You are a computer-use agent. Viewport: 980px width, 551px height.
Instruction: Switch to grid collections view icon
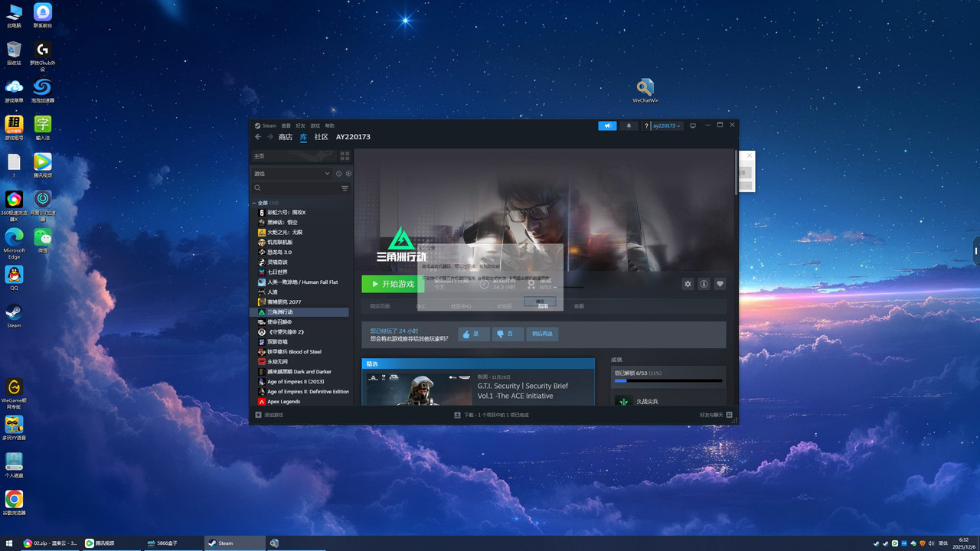pyautogui.click(x=345, y=155)
